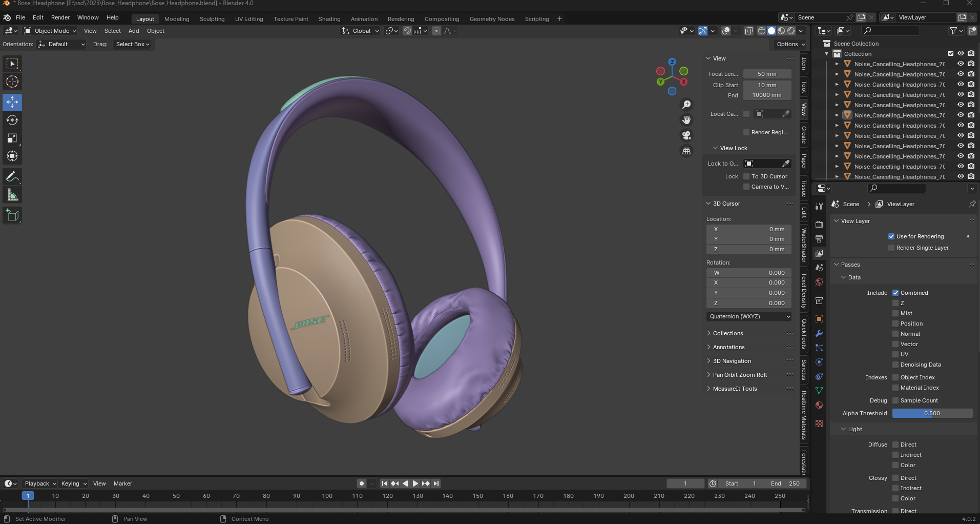Screen dimensions: 980x524
Task: Collapse the Passes panel
Action: (x=849, y=265)
